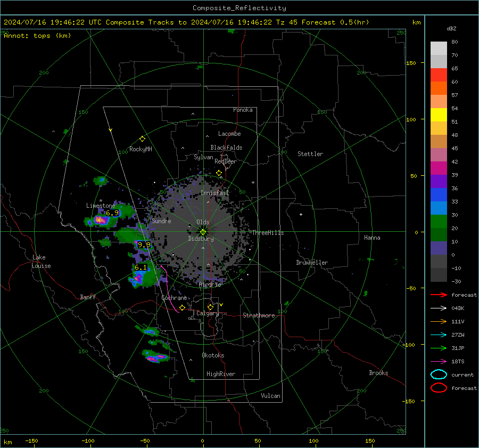Click the Blackfalds city label
479x448 pixels.
click(226, 148)
